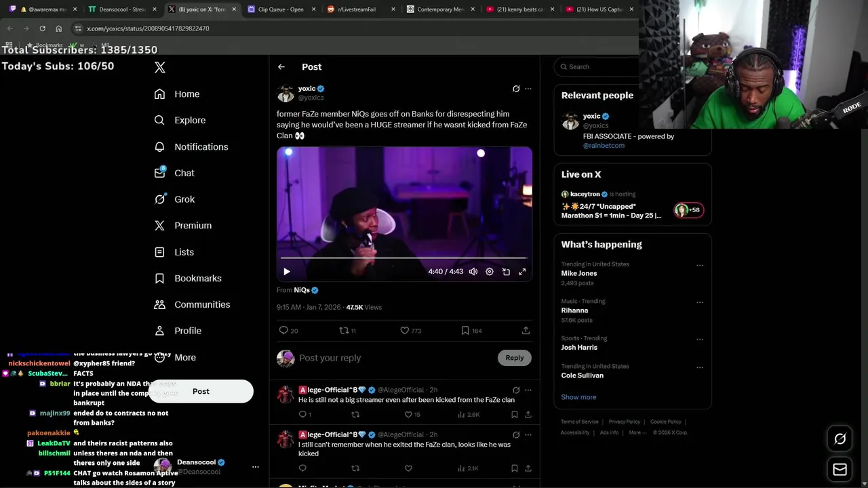Open yoxic's profile name on the post

[x=307, y=89]
